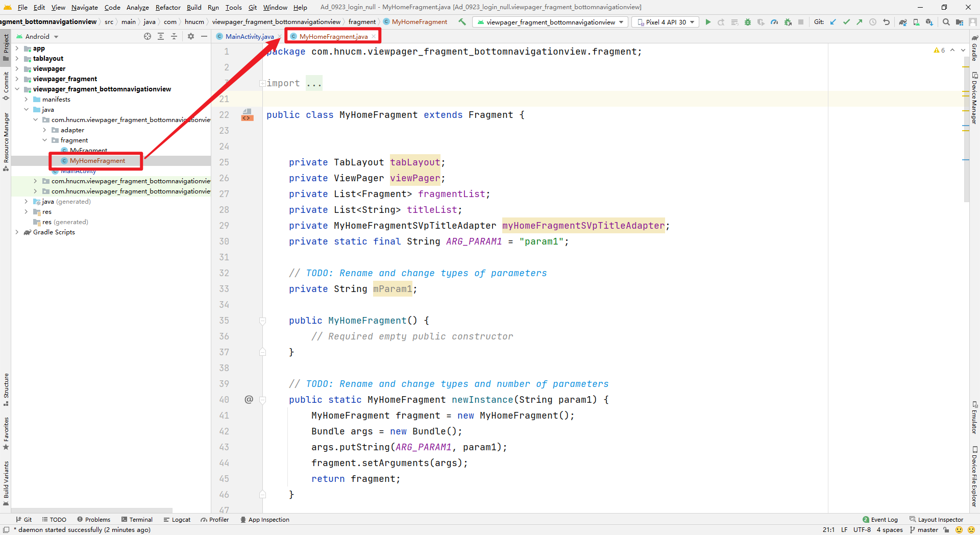The height and width of the screenshot is (535, 980).
Task: Click the @ gutter icon on line 40
Action: (x=249, y=399)
